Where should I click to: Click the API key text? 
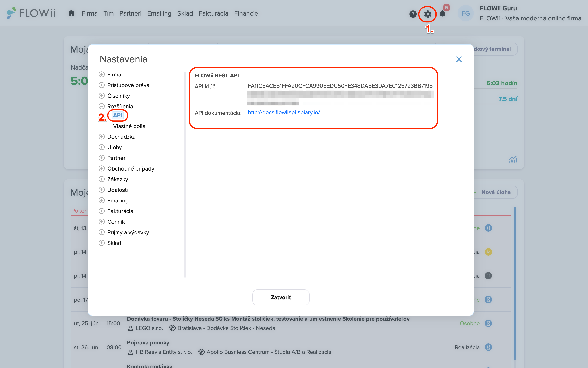pos(340,86)
